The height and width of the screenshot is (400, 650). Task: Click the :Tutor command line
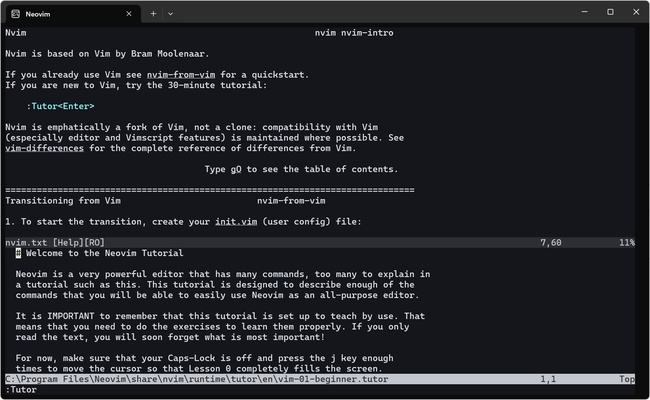[x=21, y=390]
